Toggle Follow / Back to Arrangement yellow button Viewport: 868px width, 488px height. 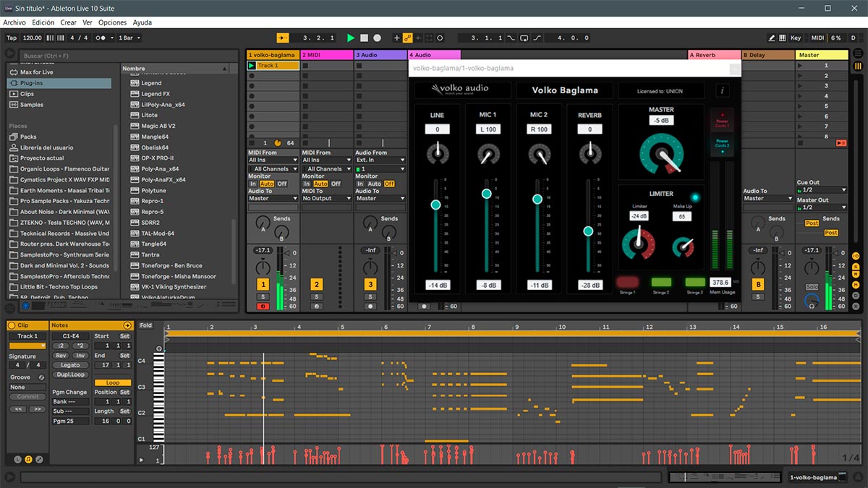pyautogui.click(x=282, y=38)
